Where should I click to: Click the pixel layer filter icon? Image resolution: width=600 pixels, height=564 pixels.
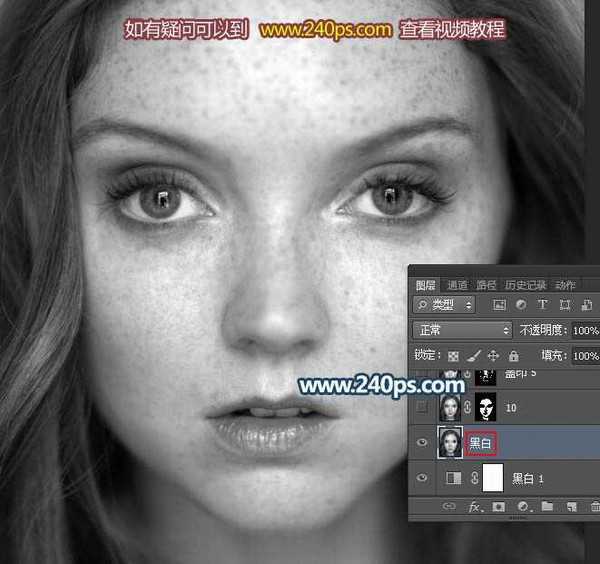[499, 305]
